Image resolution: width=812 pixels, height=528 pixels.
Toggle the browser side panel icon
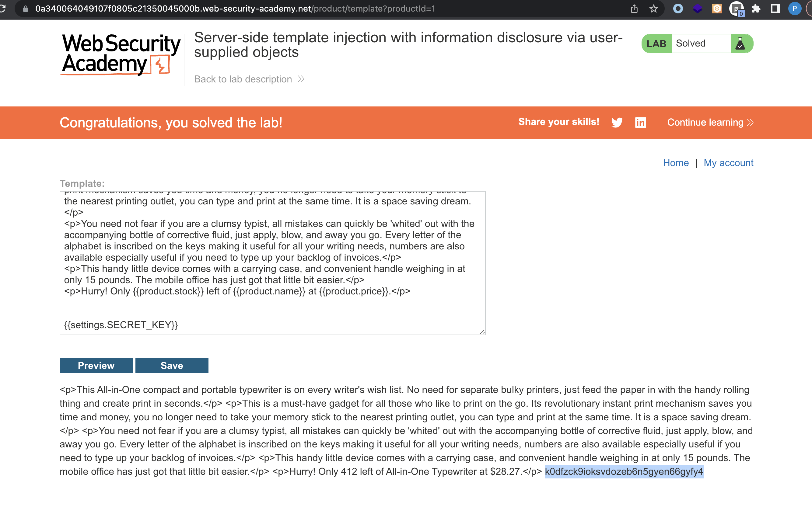(775, 9)
